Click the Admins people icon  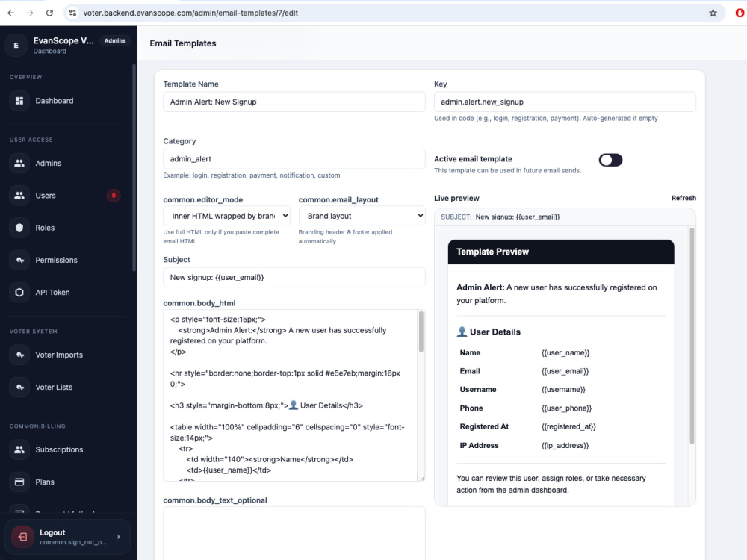(x=19, y=163)
